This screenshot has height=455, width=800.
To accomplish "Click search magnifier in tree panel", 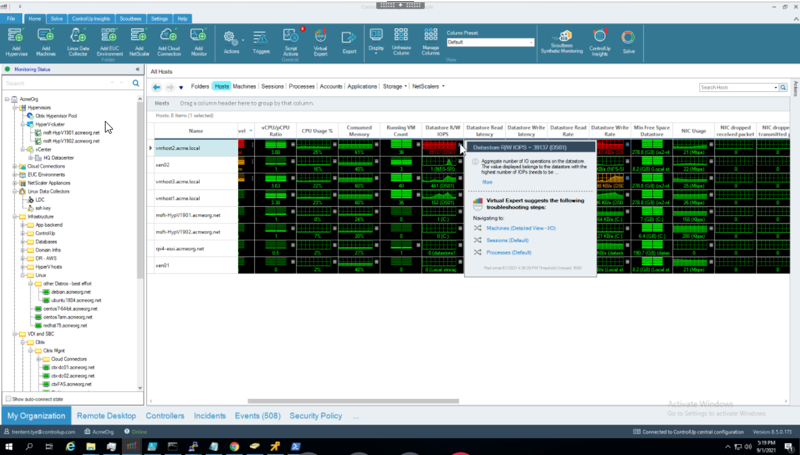I will point(136,83).
